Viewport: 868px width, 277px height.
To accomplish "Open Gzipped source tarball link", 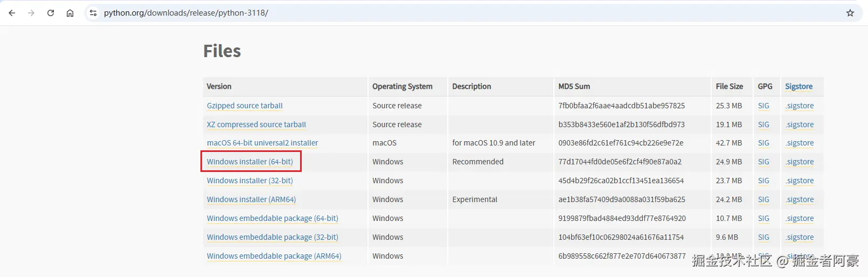I will click(x=245, y=106).
